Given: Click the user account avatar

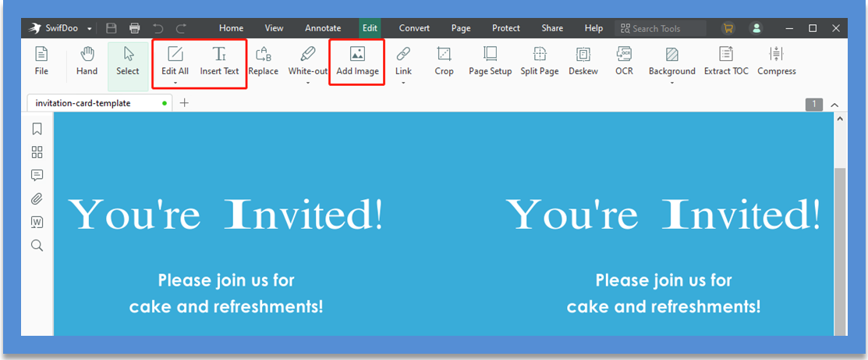Looking at the screenshot, I should pos(756,28).
